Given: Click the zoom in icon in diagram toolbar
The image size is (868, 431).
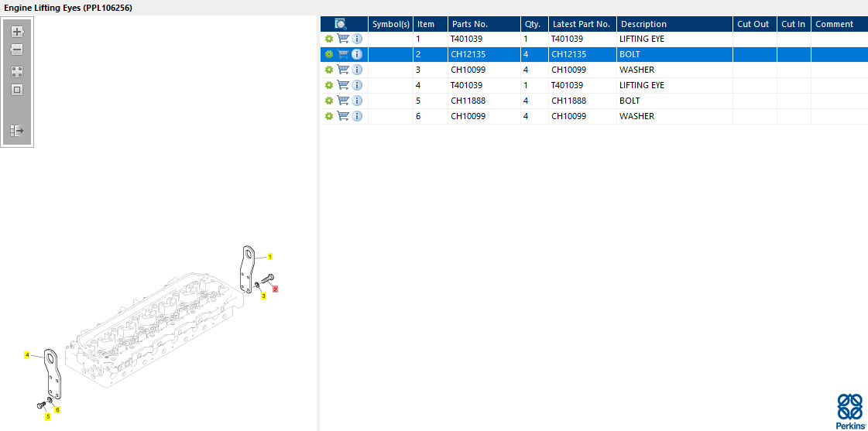Looking at the screenshot, I should (x=16, y=32).
